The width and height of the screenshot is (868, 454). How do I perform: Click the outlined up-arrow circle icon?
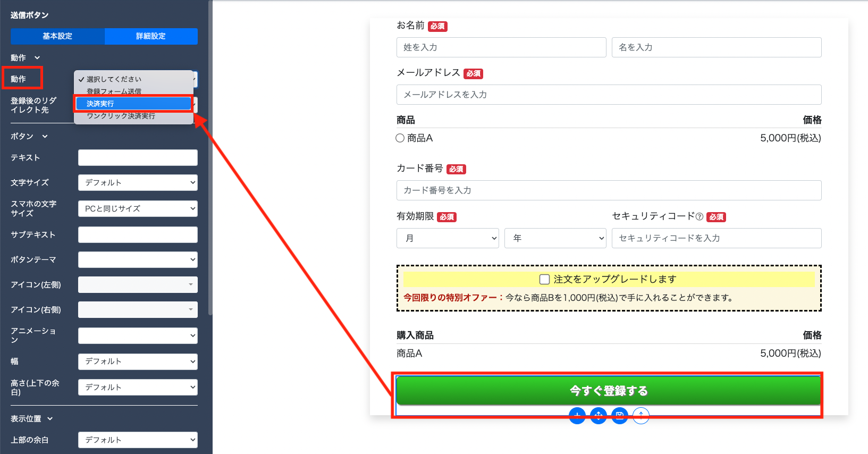click(x=641, y=416)
